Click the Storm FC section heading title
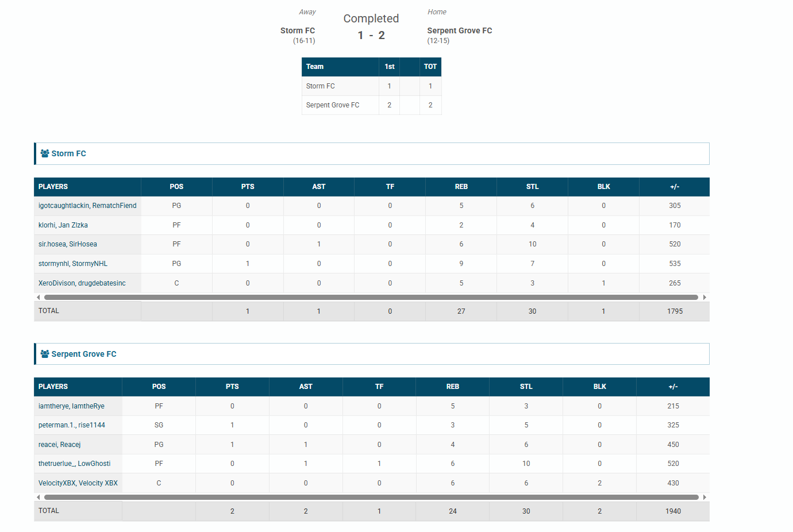 point(68,153)
